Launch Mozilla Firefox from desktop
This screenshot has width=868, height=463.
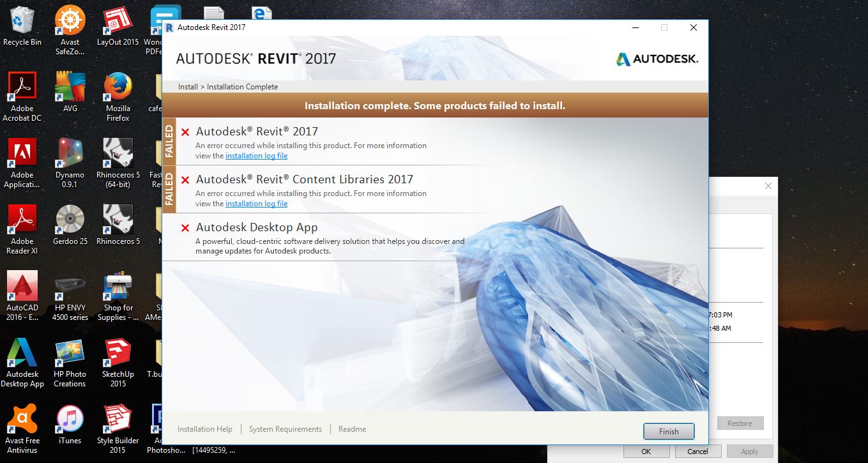tap(118, 96)
